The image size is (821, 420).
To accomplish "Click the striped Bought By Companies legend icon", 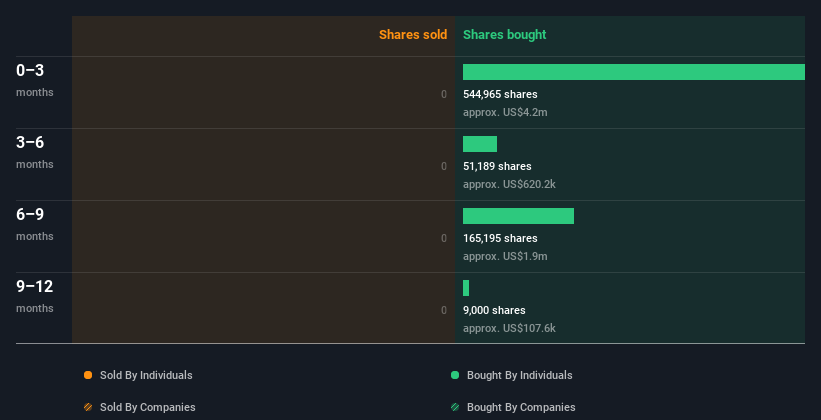I will (455, 407).
